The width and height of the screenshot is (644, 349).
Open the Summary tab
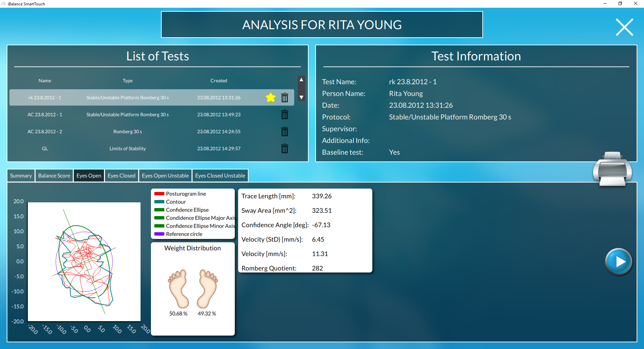click(21, 176)
